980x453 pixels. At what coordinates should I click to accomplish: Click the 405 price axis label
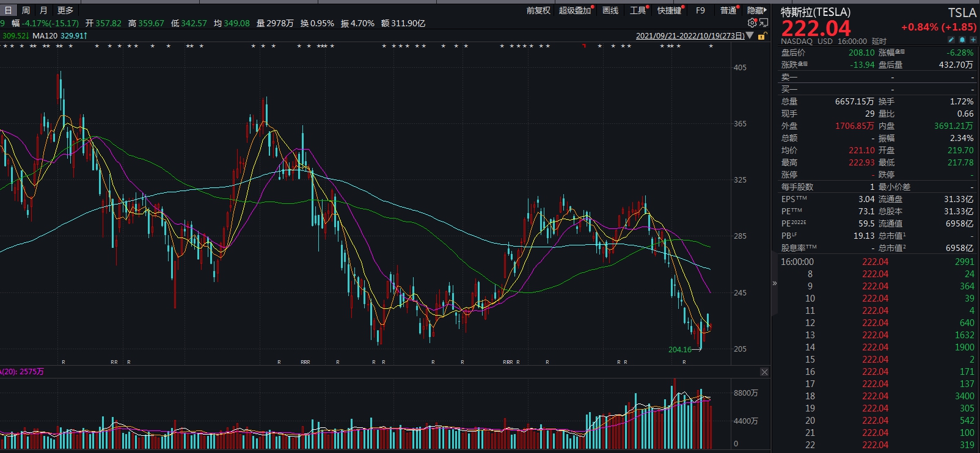pyautogui.click(x=740, y=68)
